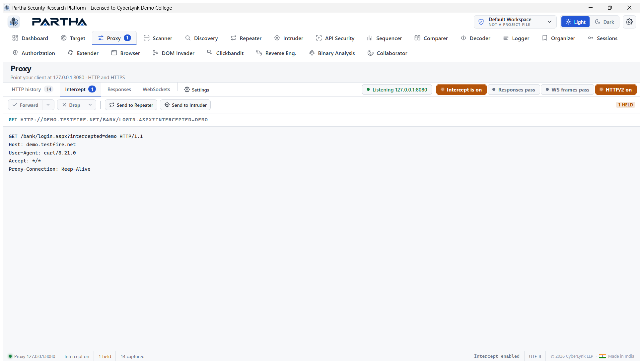Open app settings gear icon
Image resolution: width=643 pixels, height=364 pixels.
pyautogui.click(x=629, y=22)
